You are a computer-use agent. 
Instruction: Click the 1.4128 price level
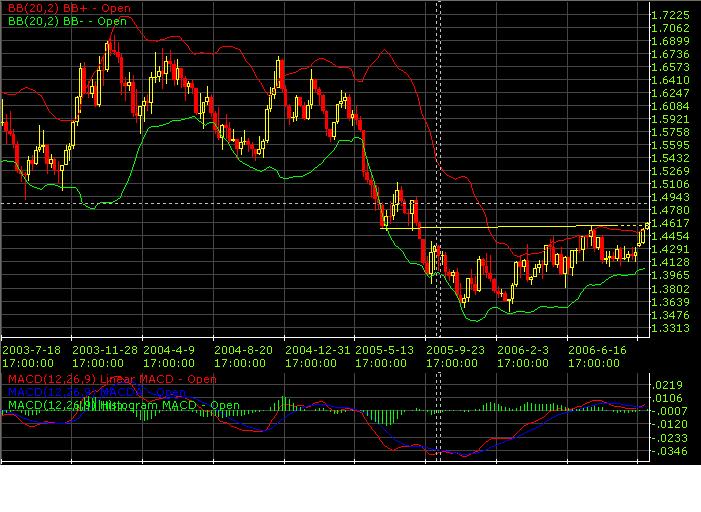[670, 262]
